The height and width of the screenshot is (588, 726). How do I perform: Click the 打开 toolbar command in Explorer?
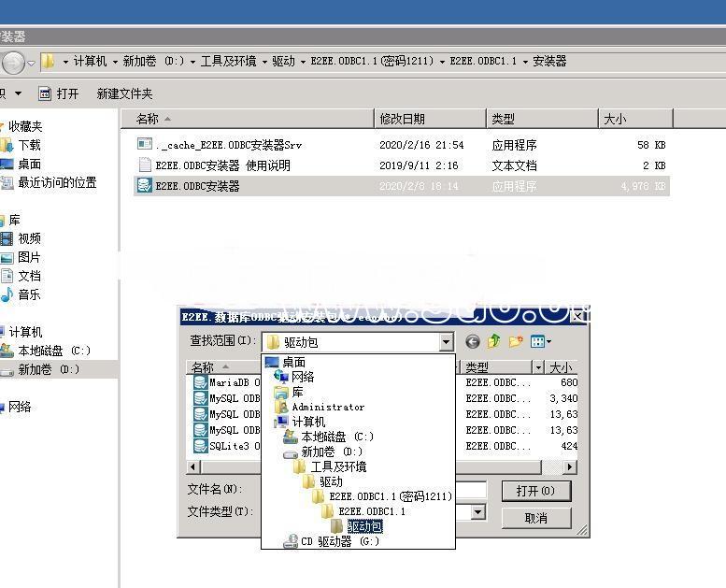(59, 93)
